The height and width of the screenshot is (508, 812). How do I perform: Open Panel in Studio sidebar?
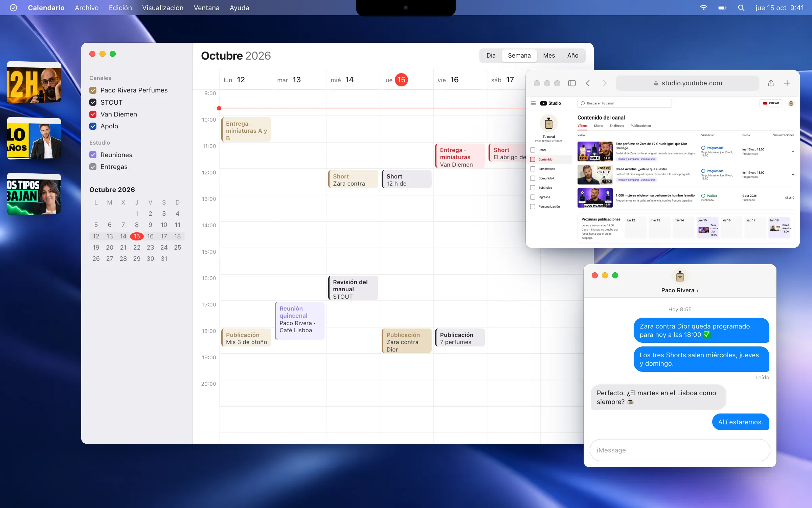pos(549,150)
